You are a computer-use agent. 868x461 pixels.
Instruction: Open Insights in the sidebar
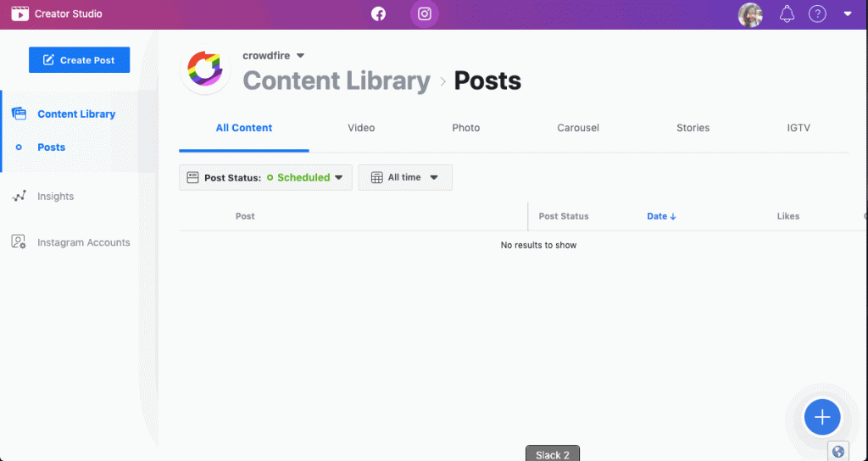[x=55, y=197]
